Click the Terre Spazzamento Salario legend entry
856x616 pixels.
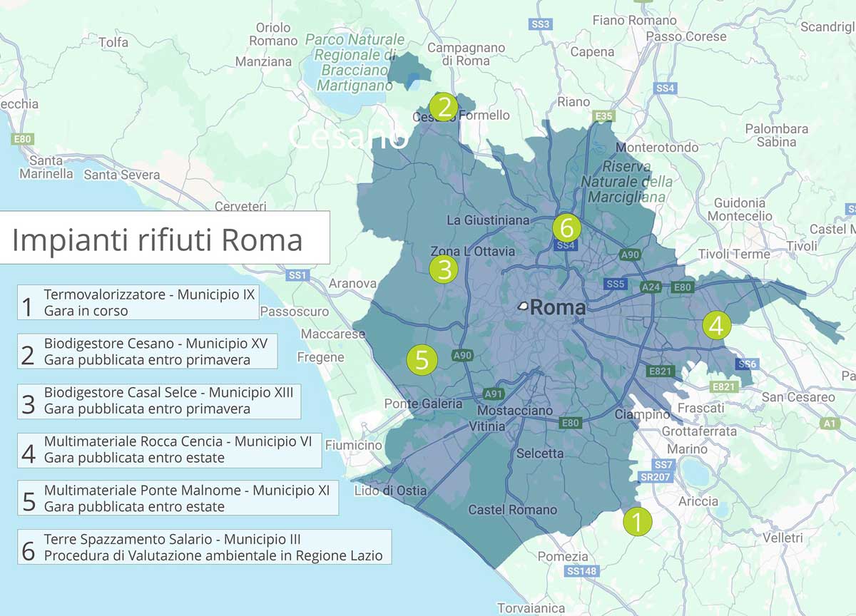coord(204,547)
